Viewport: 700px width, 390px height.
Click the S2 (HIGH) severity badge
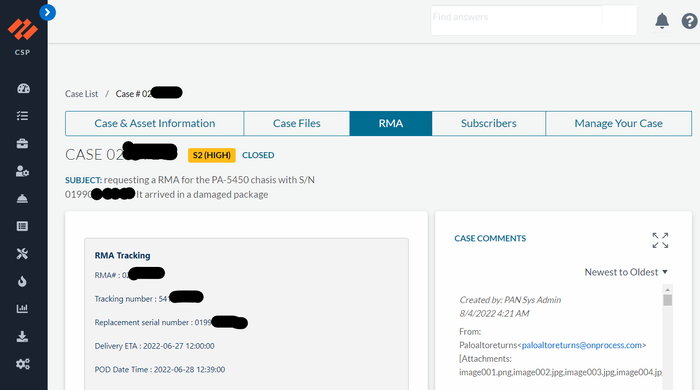pos(212,155)
